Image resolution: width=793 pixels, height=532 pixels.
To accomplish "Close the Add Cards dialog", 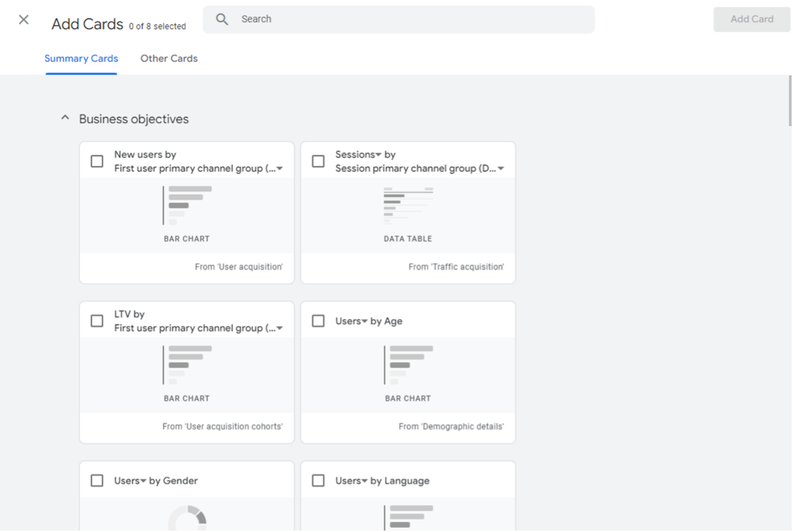I will tap(24, 19).
